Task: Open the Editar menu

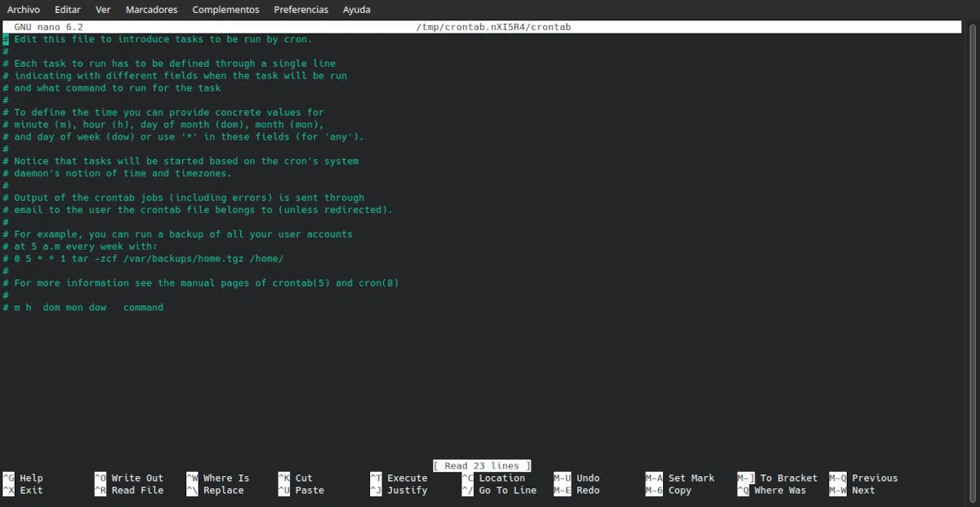Action: click(68, 10)
